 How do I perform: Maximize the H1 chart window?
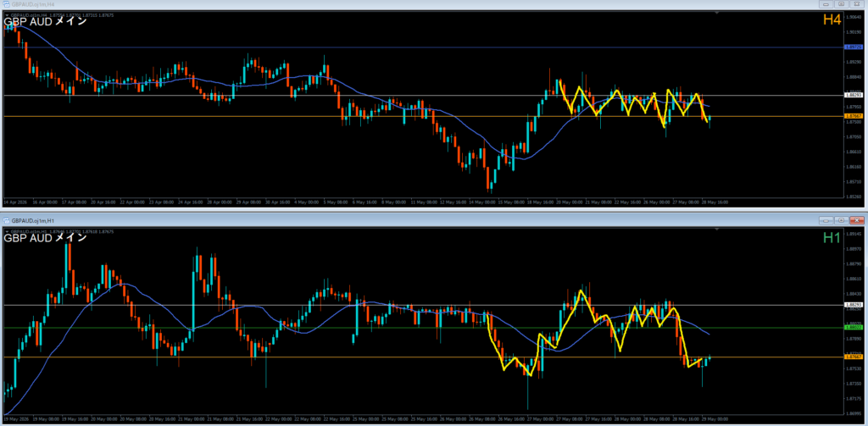(x=842, y=221)
